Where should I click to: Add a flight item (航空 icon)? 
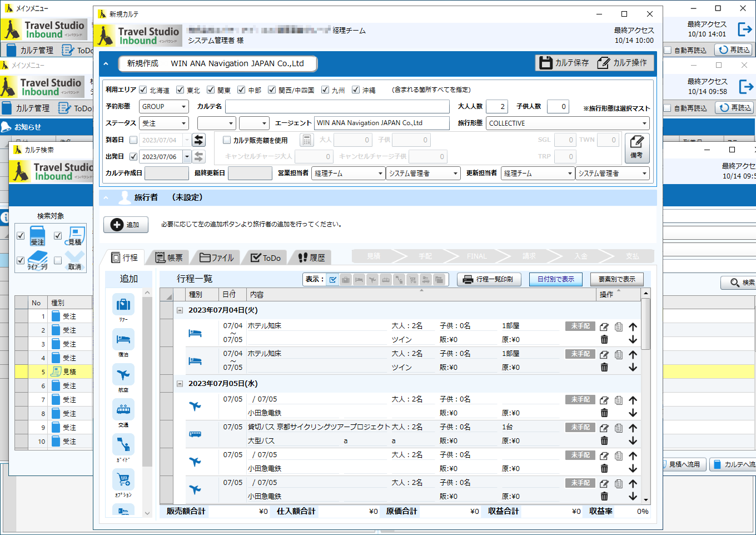(x=123, y=374)
